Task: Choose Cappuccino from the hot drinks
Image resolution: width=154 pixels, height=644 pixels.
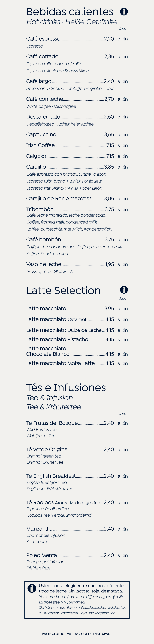Action: [x=41, y=134]
